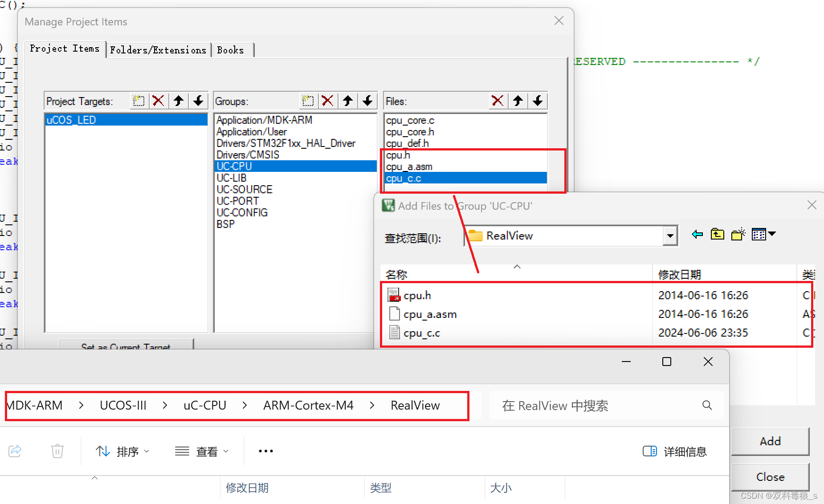Select the Drivers/CMSIS group
This screenshot has width=824, height=504.
point(248,155)
